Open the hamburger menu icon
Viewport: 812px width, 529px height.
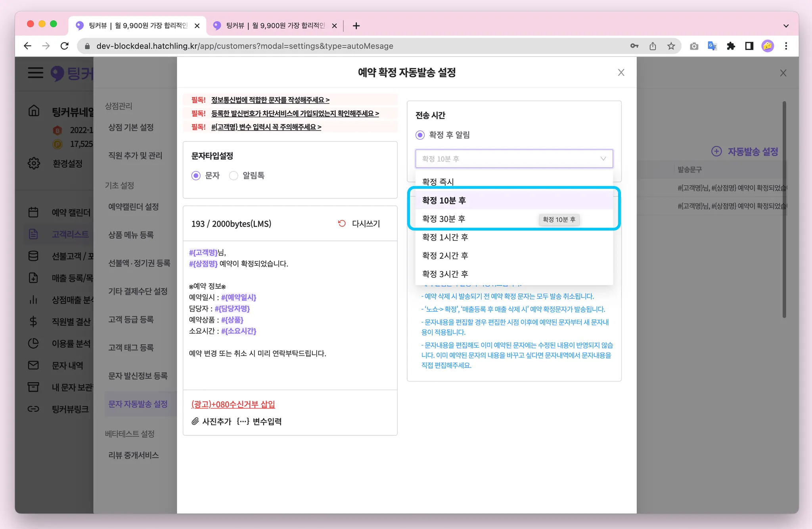[x=35, y=73]
